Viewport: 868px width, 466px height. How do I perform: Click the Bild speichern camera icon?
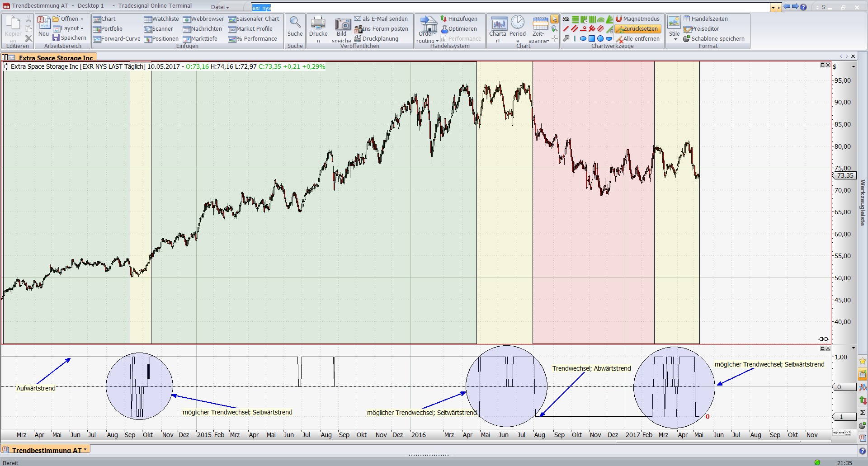(342, 24)
